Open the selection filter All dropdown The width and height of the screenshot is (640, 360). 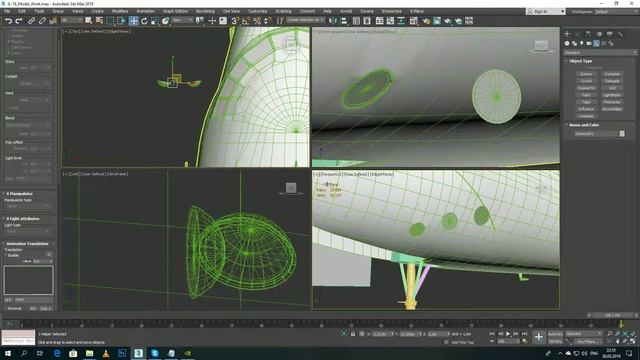click(71, 20)
